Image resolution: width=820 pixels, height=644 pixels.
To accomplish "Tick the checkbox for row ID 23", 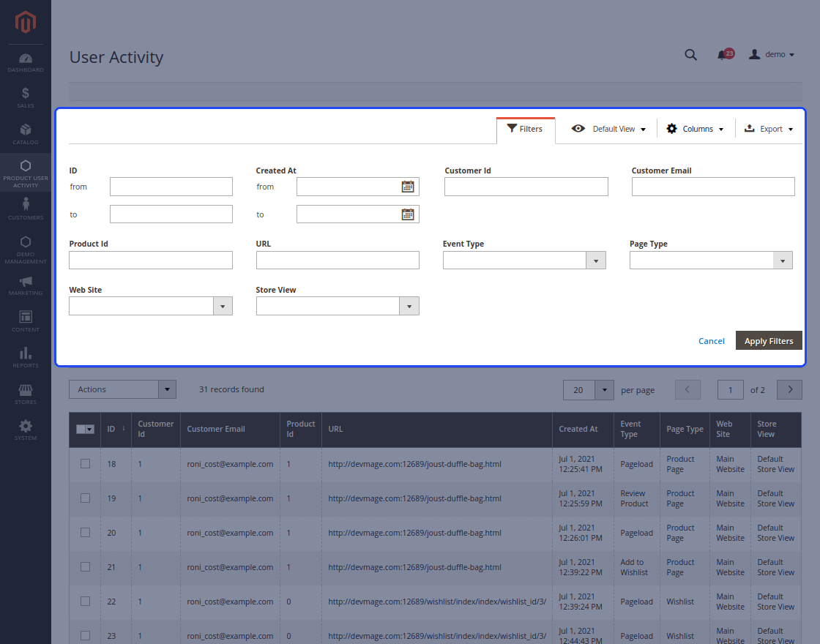I will [x=85, y=636].
